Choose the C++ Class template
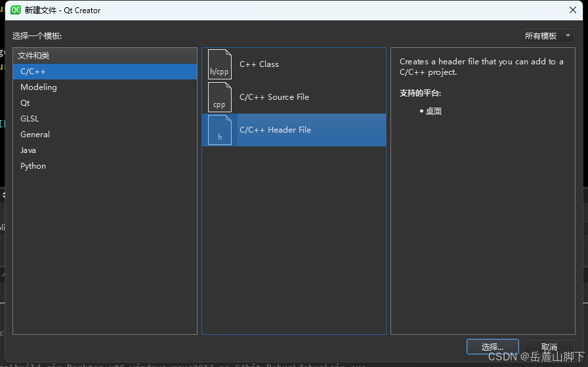Screen dimensions: 588x367 coord(294,64)
